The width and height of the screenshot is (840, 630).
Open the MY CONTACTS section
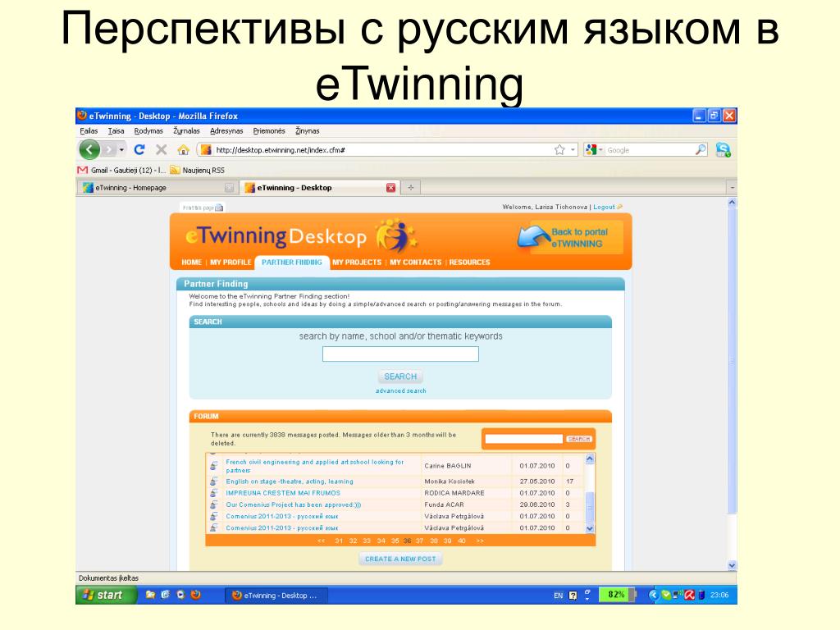416,262
